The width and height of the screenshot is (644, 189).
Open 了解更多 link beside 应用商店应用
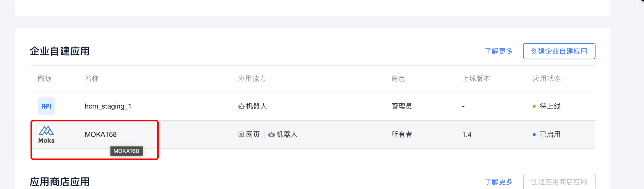[498, 182]
